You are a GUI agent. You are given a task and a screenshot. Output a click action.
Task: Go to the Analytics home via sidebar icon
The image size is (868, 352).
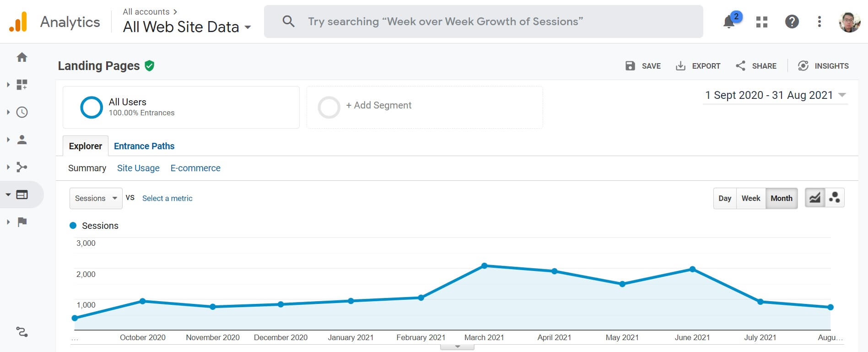click(x=22, y=57)
